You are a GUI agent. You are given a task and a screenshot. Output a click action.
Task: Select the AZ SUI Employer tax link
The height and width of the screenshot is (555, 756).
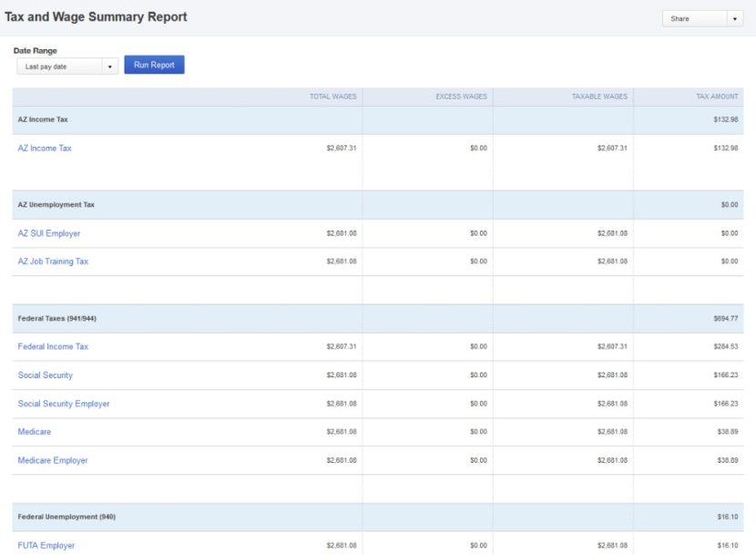pos(47,232)
